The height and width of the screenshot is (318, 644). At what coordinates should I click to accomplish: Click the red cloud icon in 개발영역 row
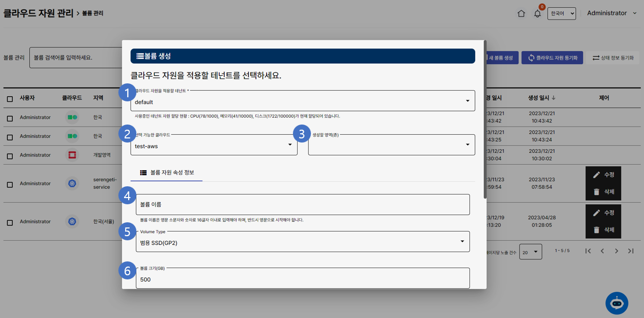(x=72, y=155)
